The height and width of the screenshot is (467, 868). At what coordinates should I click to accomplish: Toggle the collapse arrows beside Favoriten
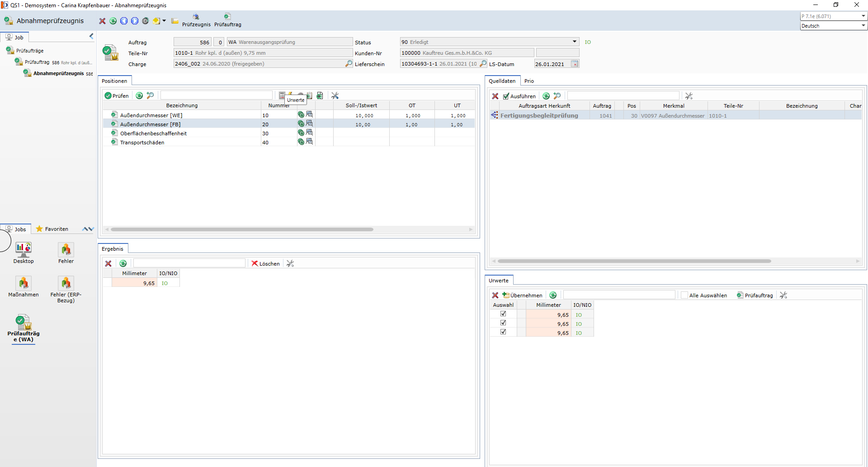[x=88, y=229]
